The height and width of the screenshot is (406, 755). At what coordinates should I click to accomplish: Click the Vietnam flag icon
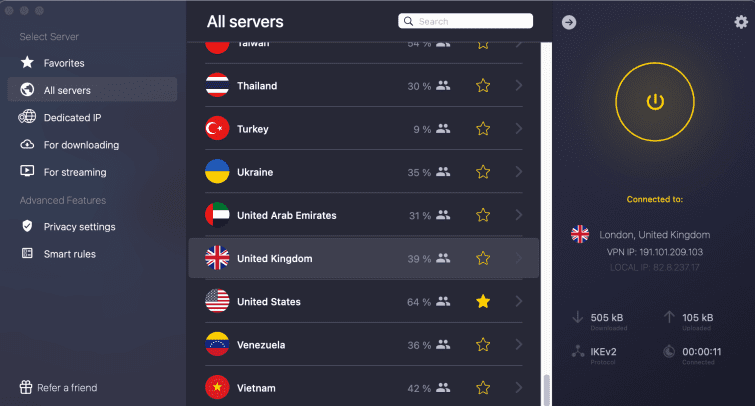217,388
